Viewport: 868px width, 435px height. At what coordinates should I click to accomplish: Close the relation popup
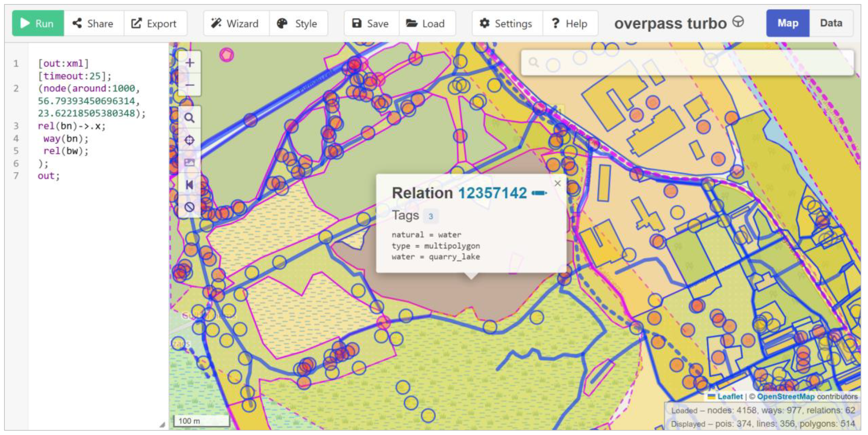tap(558, 183)
